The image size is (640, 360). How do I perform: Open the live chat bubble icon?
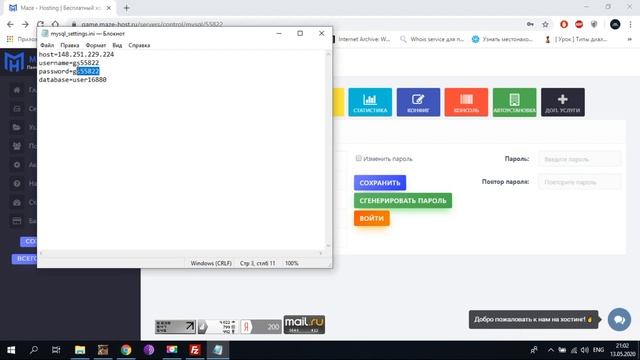pyautogui.click(x=619, y=320)
